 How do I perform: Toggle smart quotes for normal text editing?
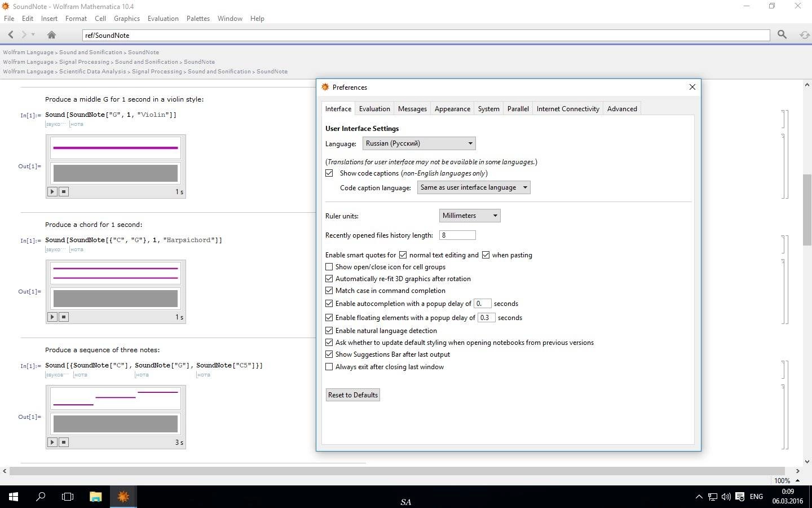403,255
